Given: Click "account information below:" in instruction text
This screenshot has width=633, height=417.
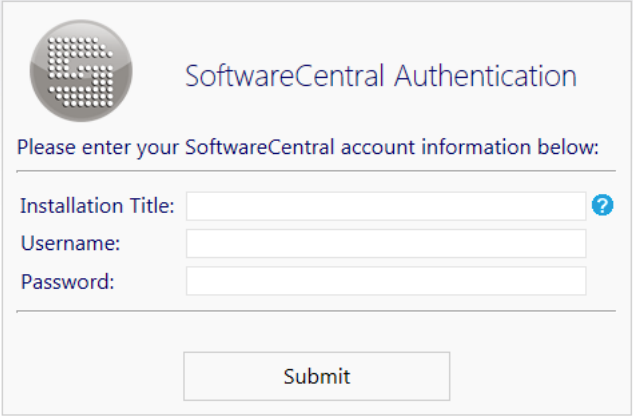Looking at the screenshot, I should pyautogui.click(x=469, y=149).
